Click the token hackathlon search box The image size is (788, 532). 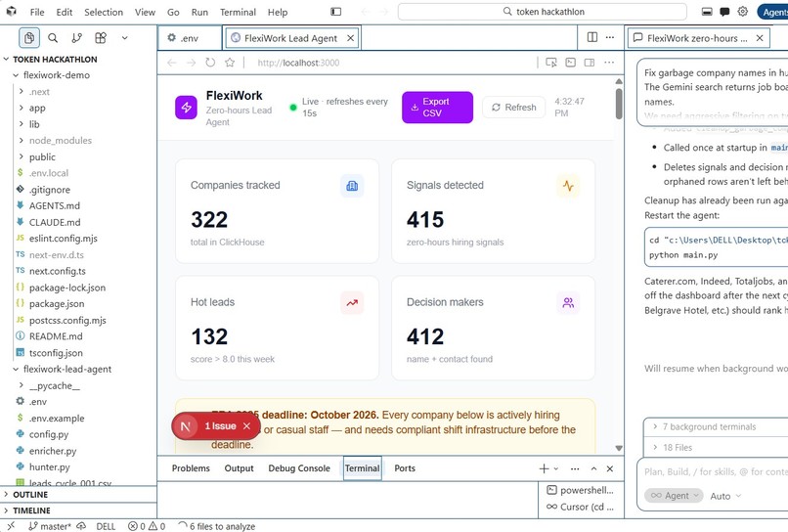tap(543, 12)
